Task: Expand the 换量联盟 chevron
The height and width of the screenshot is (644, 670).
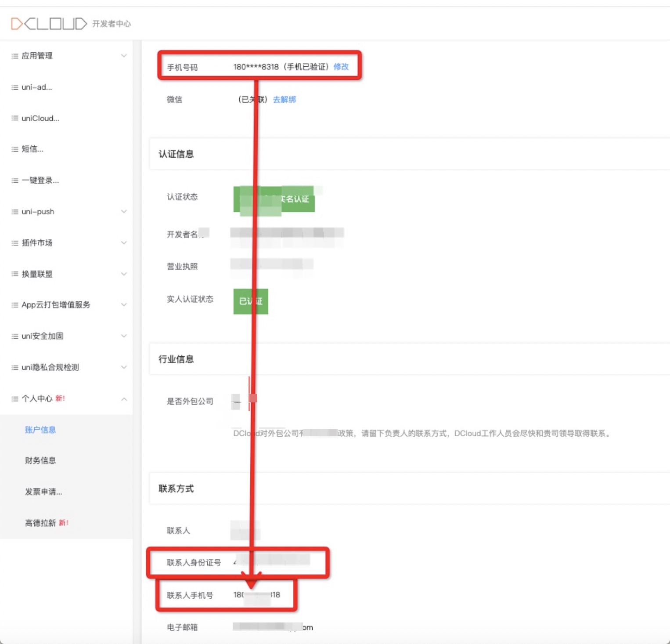Action: click(124, 274)
